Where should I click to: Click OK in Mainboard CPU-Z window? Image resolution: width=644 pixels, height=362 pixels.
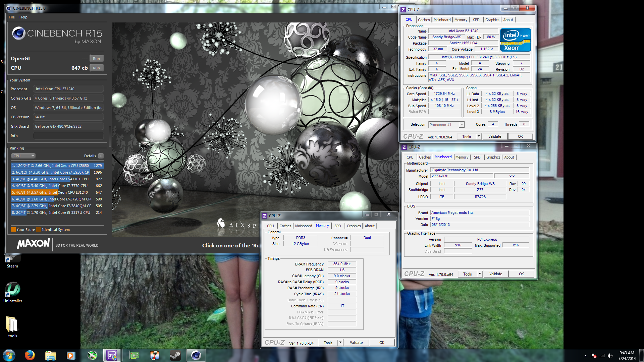tap(521, 274)
